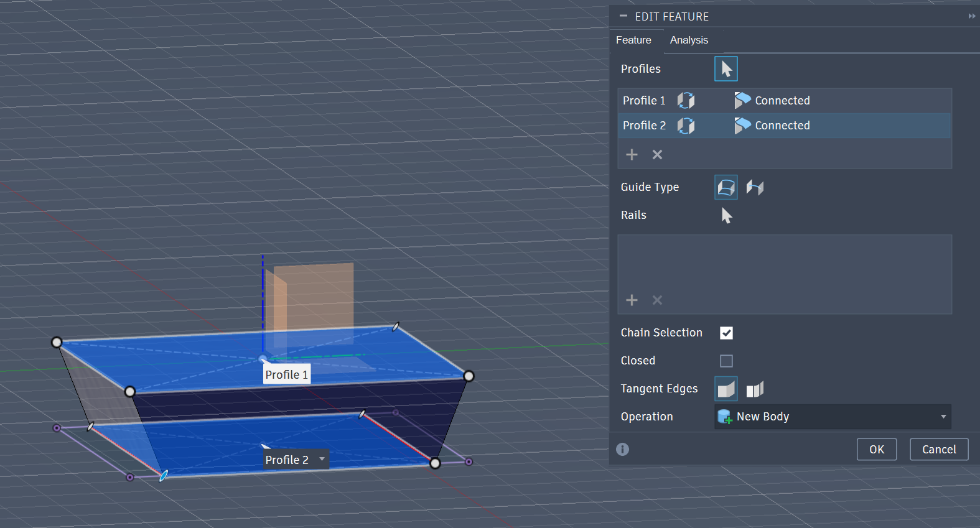Cancel the Edit Feature dialog

coord(939,449)
